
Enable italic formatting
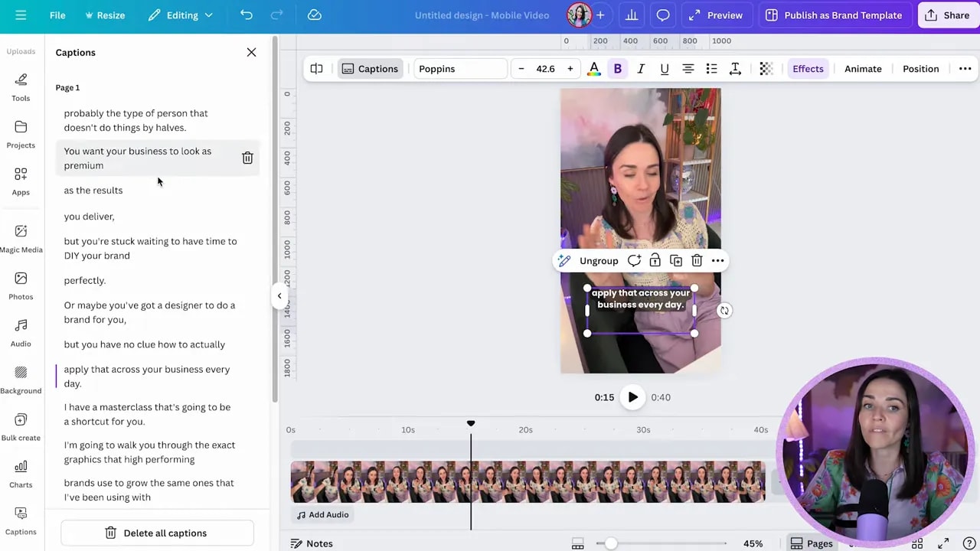tap(641, 69)
